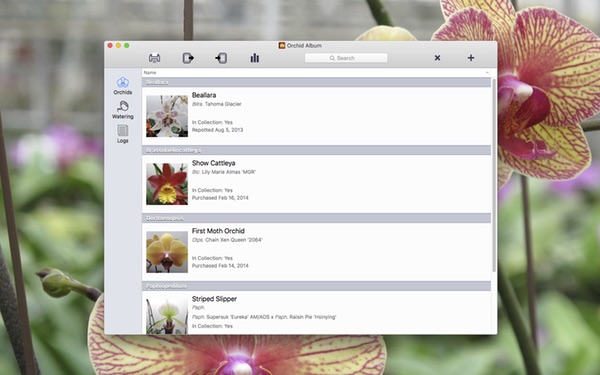Click Repotted Aug 5, 2013 text

click(x=217, y=130)
